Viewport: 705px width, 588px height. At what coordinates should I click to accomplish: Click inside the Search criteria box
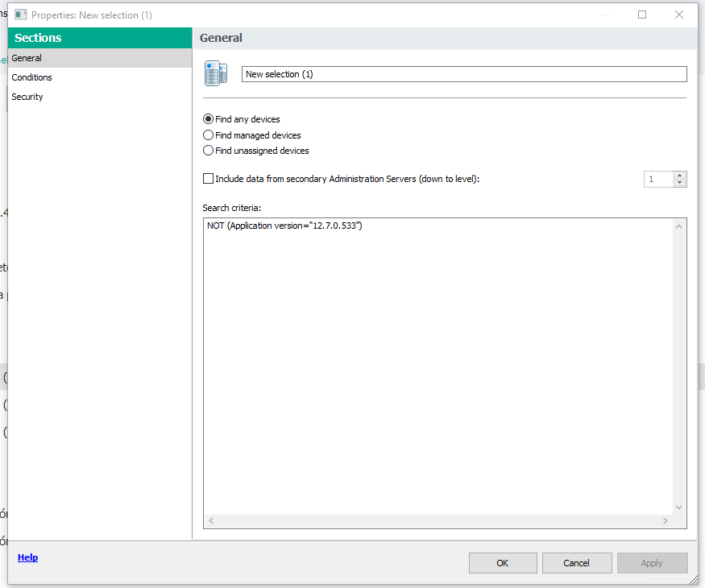pyautogui.click(x=438, y=366)
